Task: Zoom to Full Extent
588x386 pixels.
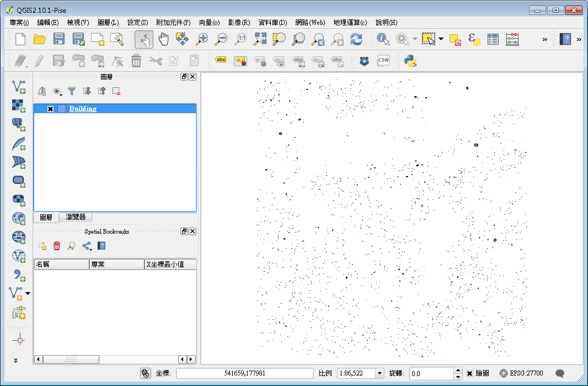Action: pos(259,39)
